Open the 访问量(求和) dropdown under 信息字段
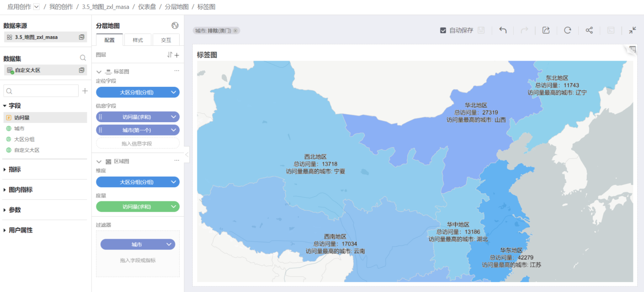This screenshot has height=292, width=644. 174,117
